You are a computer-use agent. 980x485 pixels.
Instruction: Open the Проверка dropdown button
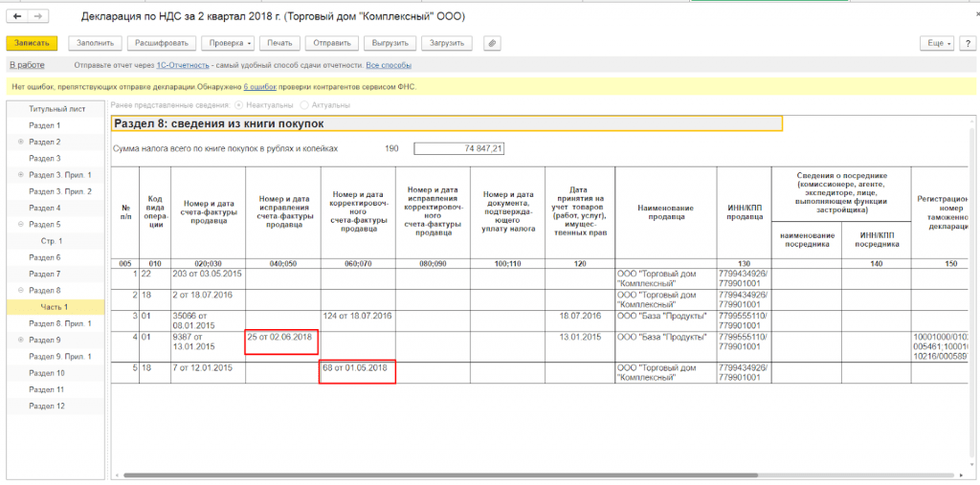(x=228, y=43)
